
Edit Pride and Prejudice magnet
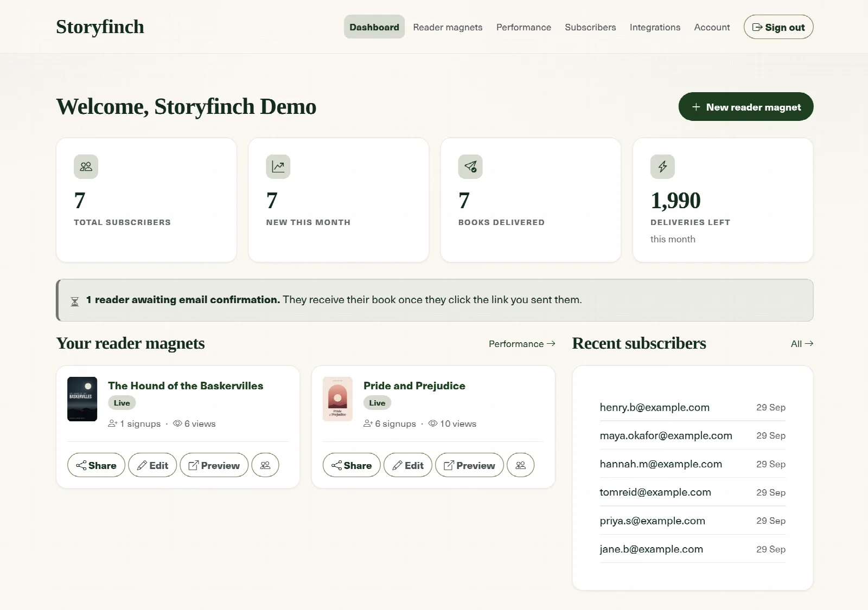408,465
